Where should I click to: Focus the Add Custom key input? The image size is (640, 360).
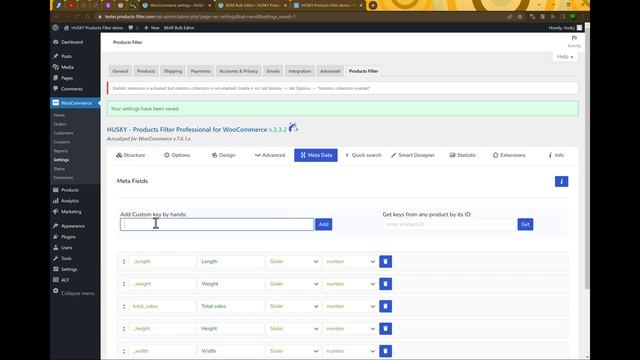pyautogui.click(x=217, y=224)
